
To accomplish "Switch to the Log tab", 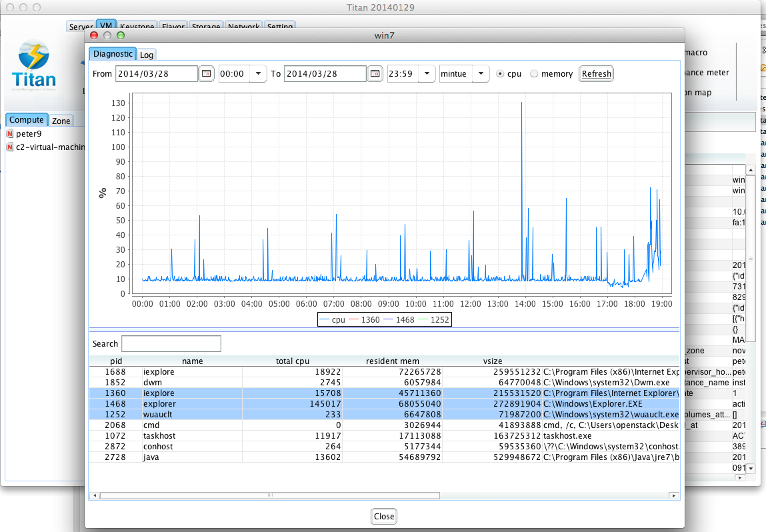I will point(147,55).
